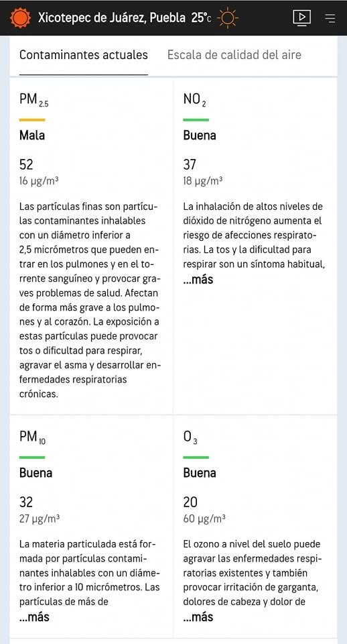This screenshot has width=347, height=644.
Task: Click the green O3 quality indicator bar
Action: [196, 457]
